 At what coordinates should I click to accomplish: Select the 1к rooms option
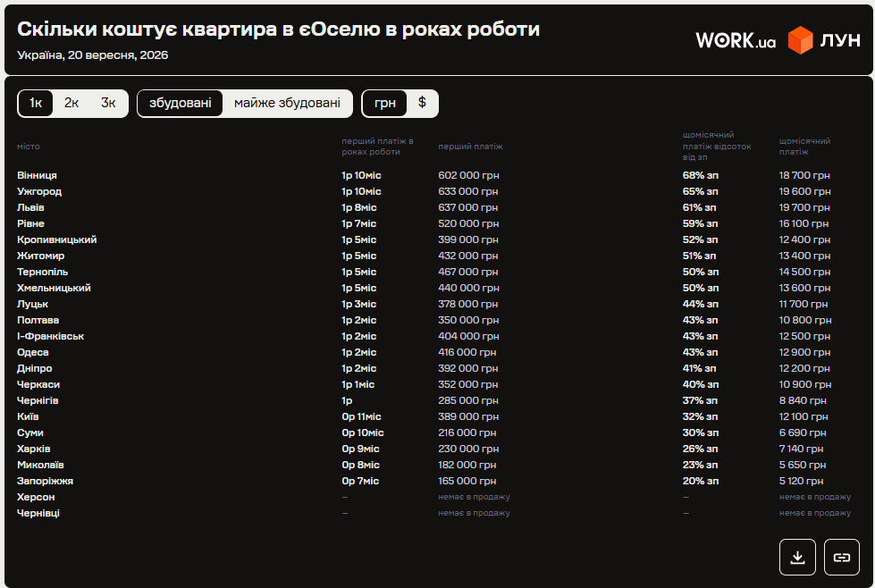[36, 103]
